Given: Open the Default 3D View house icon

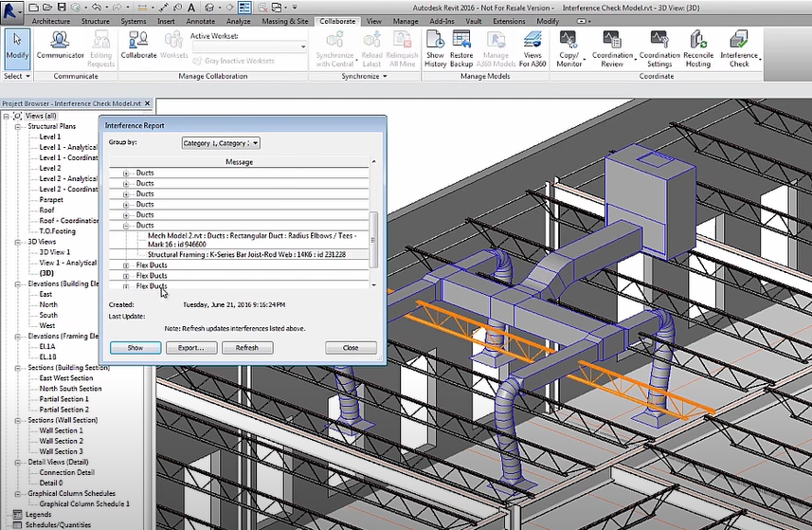Looking at the screenshot, I should click(x=209, y=8).
